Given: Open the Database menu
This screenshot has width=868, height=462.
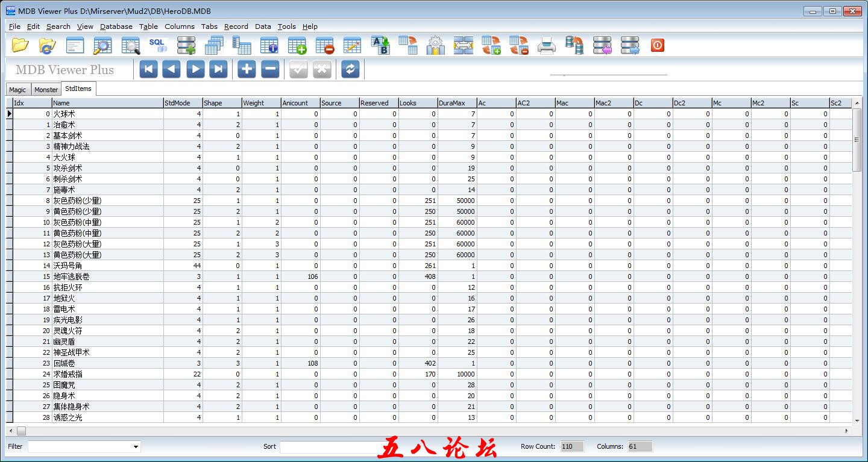Looking at the screenshot, I should pyautogui.click(x=116, y=27).
